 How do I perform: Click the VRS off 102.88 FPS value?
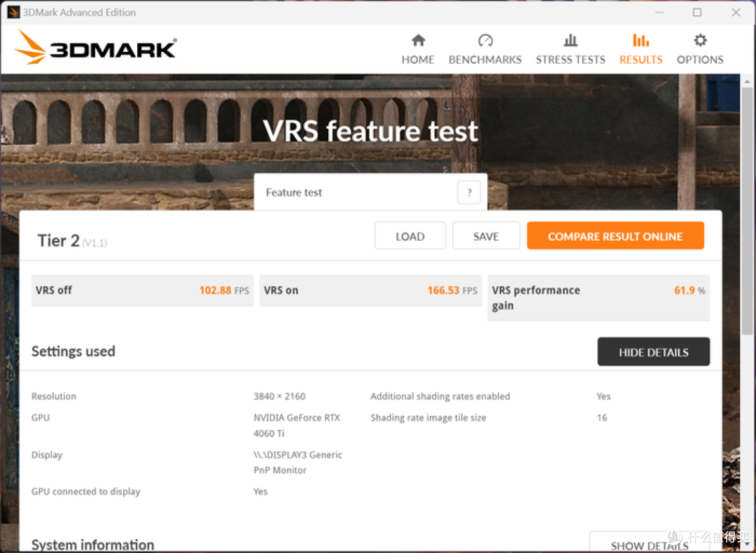pyautogui.click(x=224, y=290)
